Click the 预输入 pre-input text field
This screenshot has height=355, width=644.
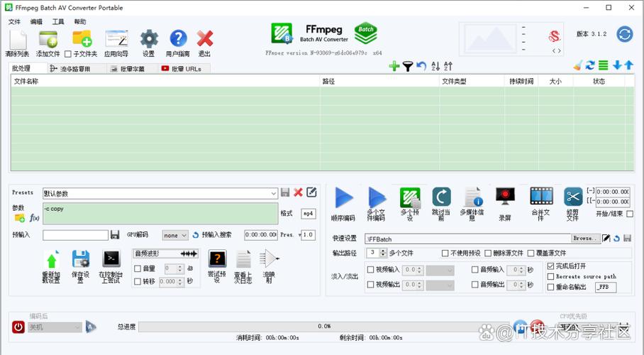pyautogui.click(x=75, y=235)
